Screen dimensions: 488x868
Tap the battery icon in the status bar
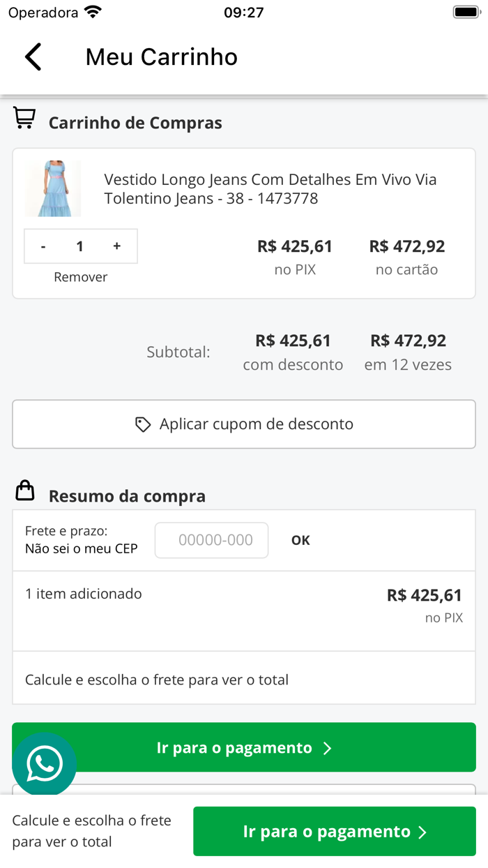pyautogui.click(x=464, y=10)
